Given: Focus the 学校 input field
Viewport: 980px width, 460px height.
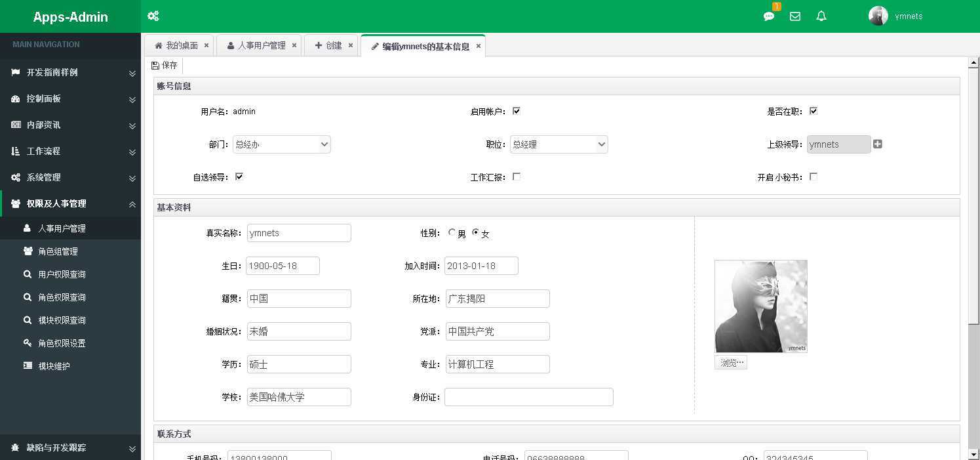Looking at the screenshot, I should [299, 397].
